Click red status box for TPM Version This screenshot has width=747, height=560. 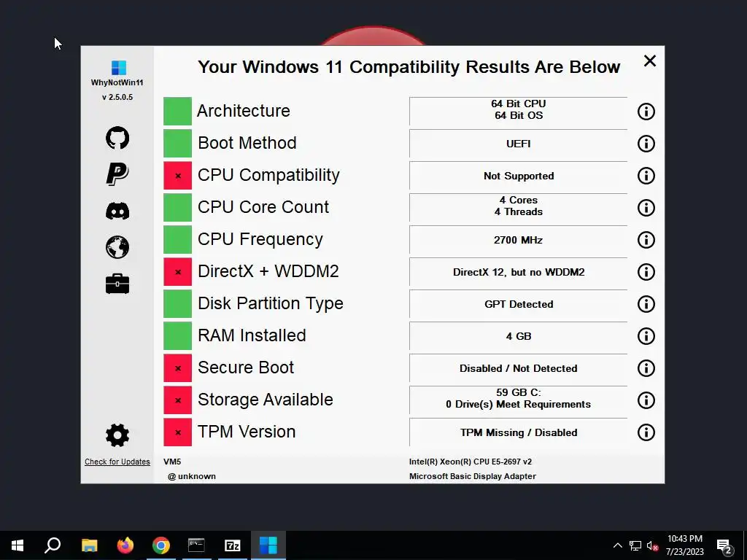[x=178, y=432]
